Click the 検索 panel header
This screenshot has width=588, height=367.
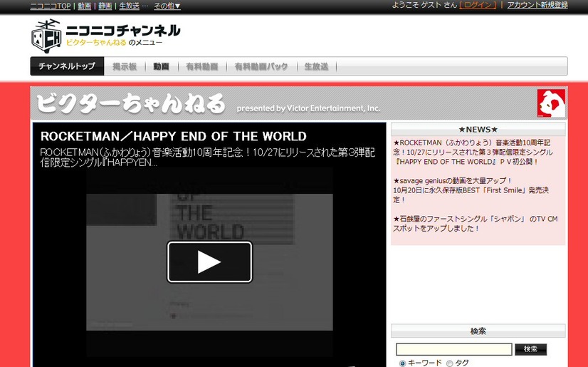[x=478, y=331]
